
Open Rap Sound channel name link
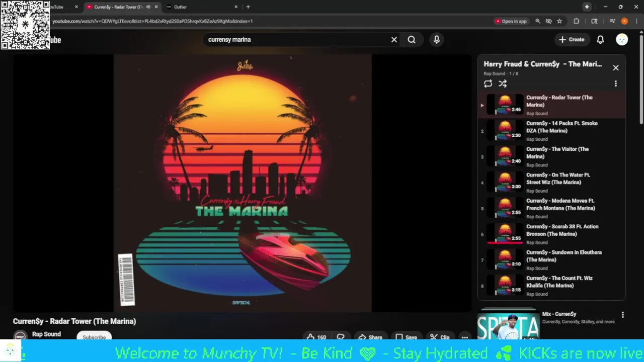click(46, 334)
